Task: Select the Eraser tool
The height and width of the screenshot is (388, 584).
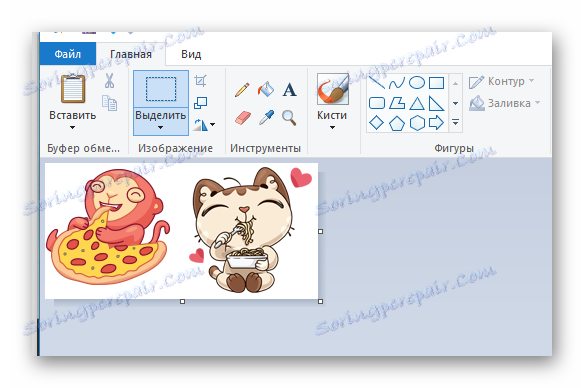Action: (243, 118)
